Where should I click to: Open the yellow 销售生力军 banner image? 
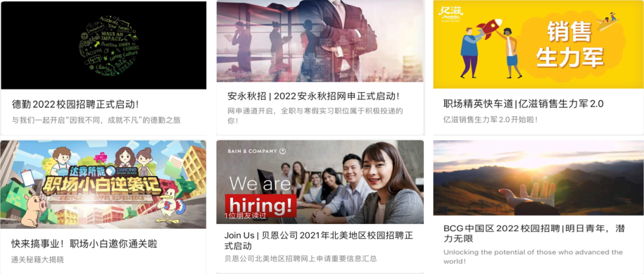(x=538, y=44)
